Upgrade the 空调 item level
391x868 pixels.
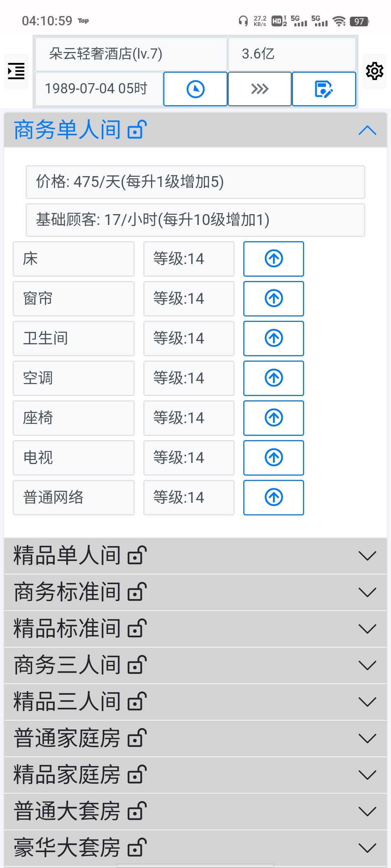point(274,378)
